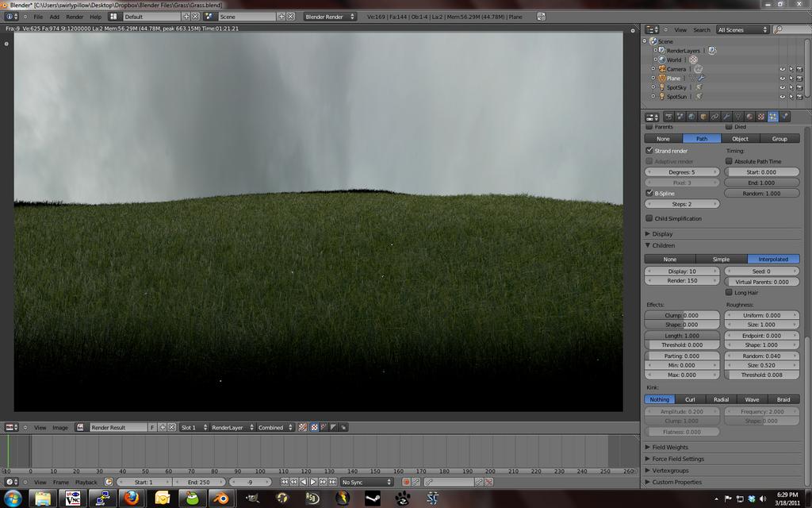This screenshot has height=508, width=812.
Task: Open the Render menu in top header
Action: click(75, 17)
